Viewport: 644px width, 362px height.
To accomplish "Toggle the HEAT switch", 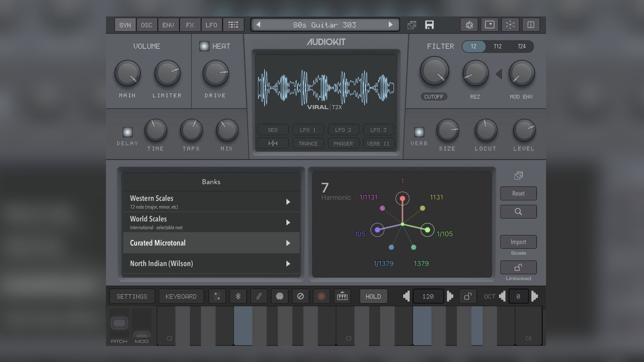I will pos(204,46).
